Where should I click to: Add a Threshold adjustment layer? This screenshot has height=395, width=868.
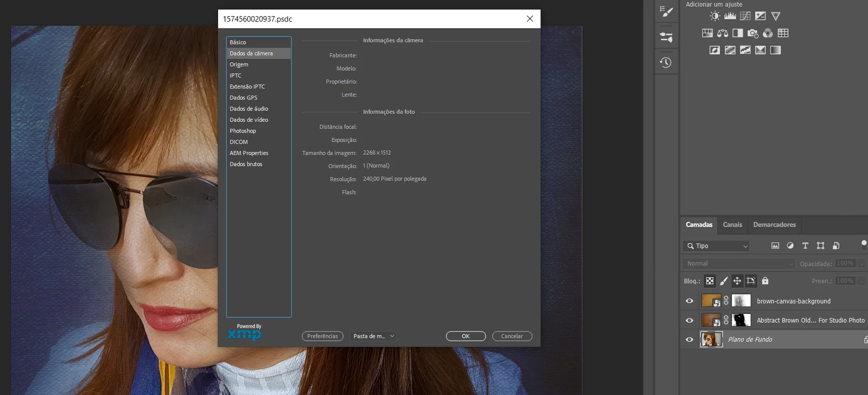pos(745,50)
